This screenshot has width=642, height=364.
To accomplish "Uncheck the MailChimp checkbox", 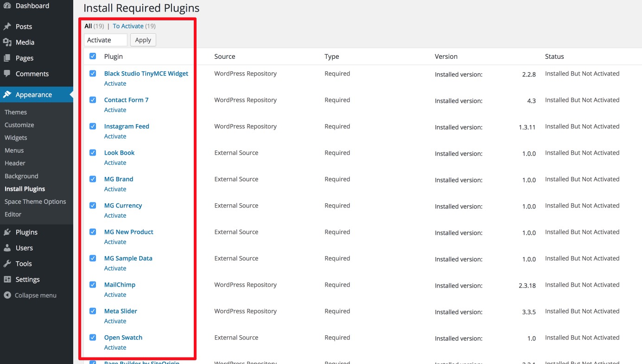I will click(x=93, y=284).
